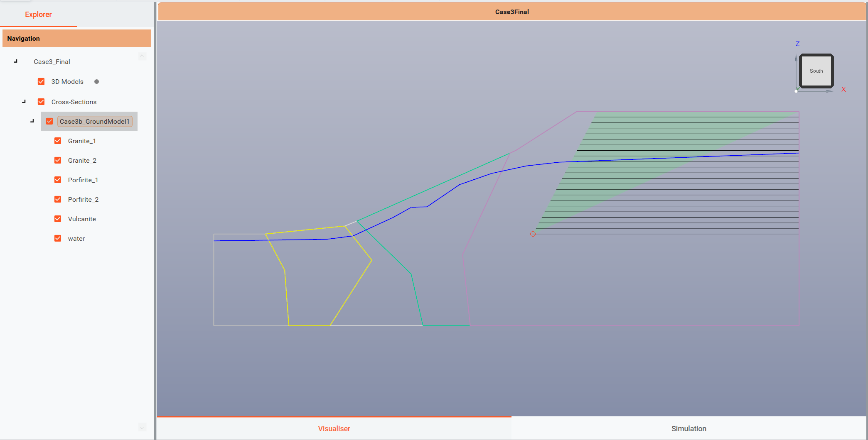This screenshot has height=440, width=868.
Task: Uncheck the 3D Models checkbox
Action: pos(41,82)
